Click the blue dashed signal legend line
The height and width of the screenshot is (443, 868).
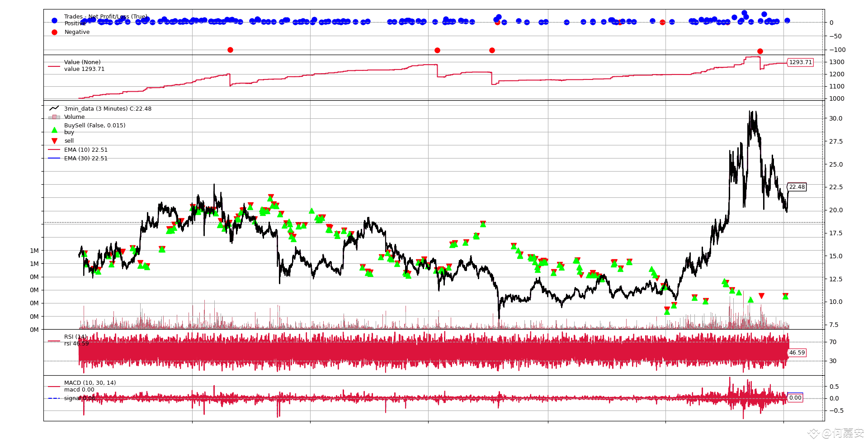point(54,398)
